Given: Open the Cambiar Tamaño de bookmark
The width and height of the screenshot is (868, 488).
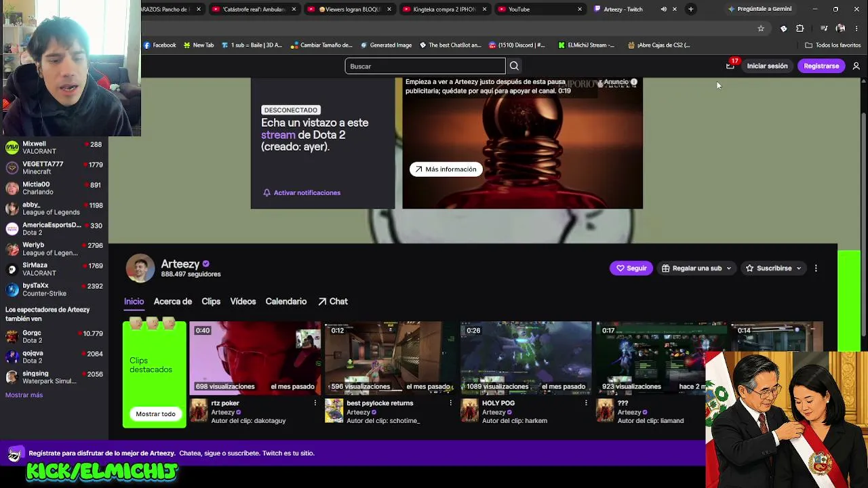Looking at the screenshot, I should click(322, 45).
